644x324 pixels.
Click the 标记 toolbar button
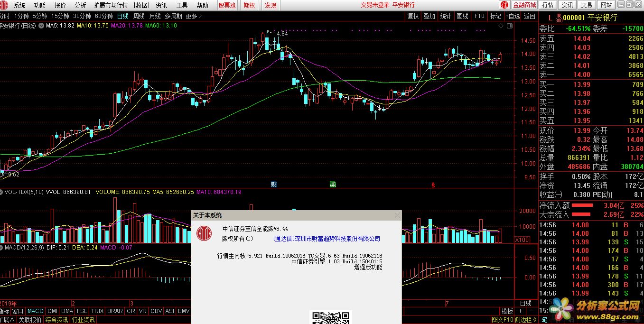496,16
